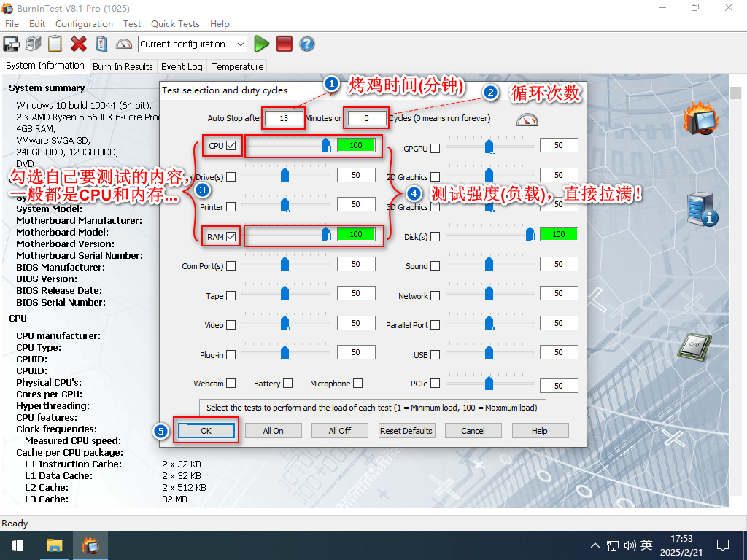Click the Reset Defaults button

(406, 431)
